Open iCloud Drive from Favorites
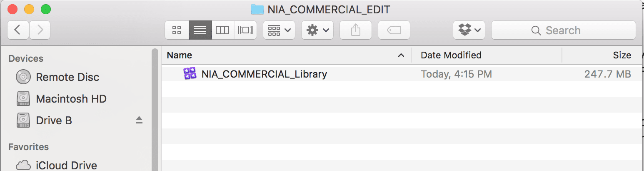Viewport: 644px width, 171px height. [x=66, y=165]
